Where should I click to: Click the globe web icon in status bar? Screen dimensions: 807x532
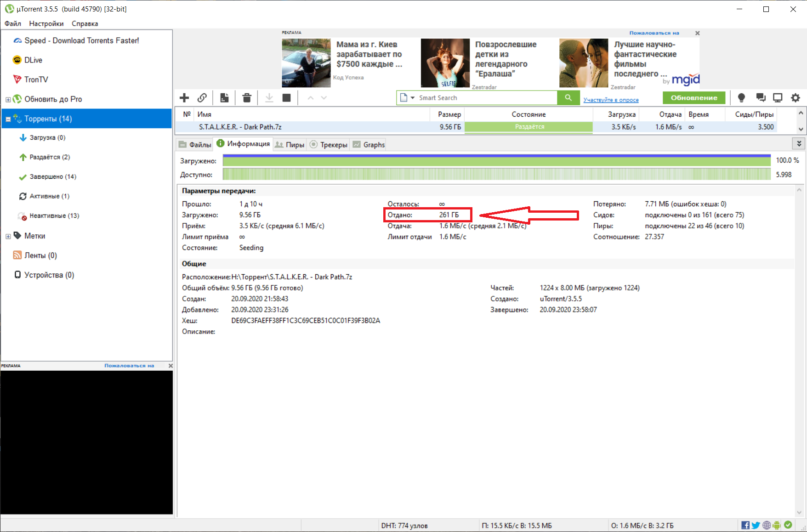coord(767,525)
